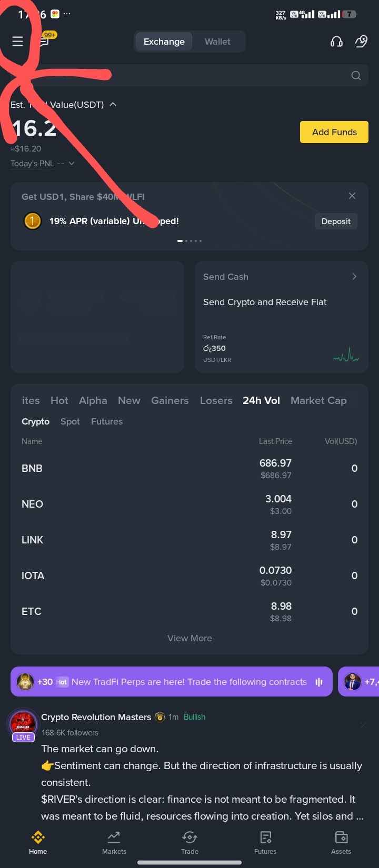
Task: Open the Markets tab icon
Action: click(114, 837)
